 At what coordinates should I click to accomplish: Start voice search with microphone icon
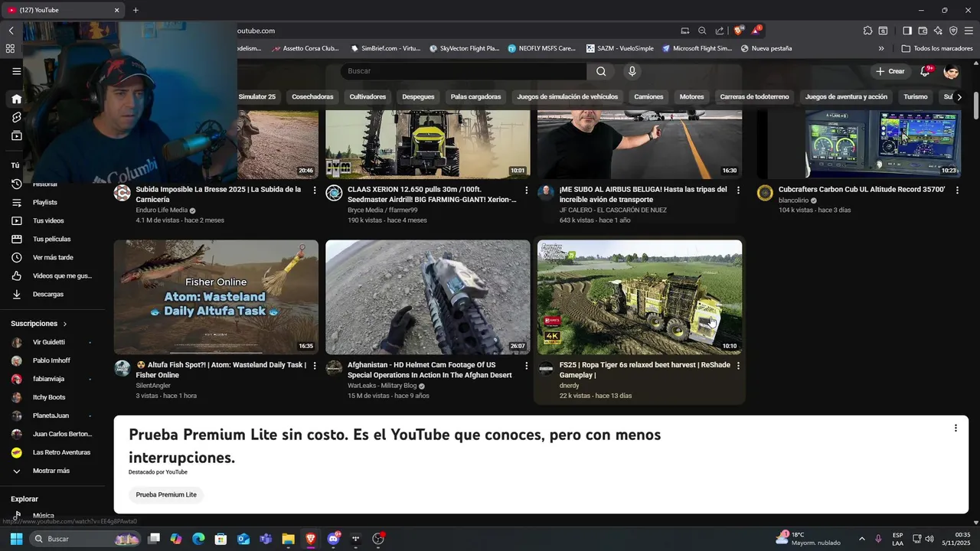(x=632, y=71)
